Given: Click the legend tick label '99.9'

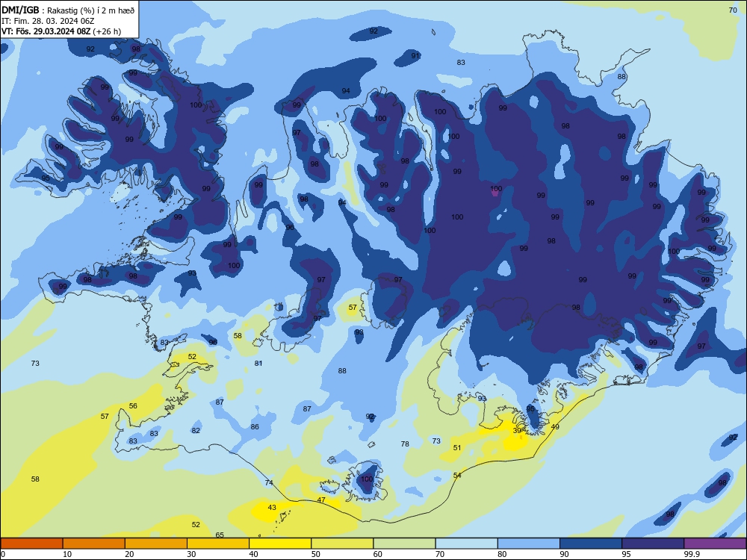Looking at the screenshot, I should (692, 554).
